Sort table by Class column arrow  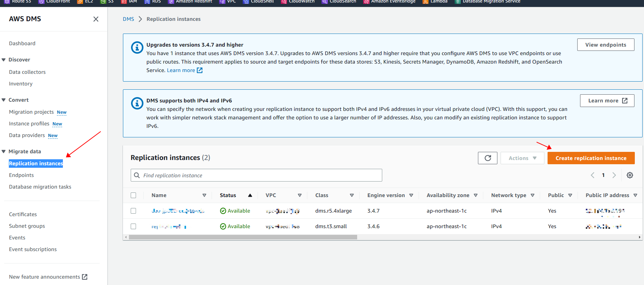pos(352,195)
